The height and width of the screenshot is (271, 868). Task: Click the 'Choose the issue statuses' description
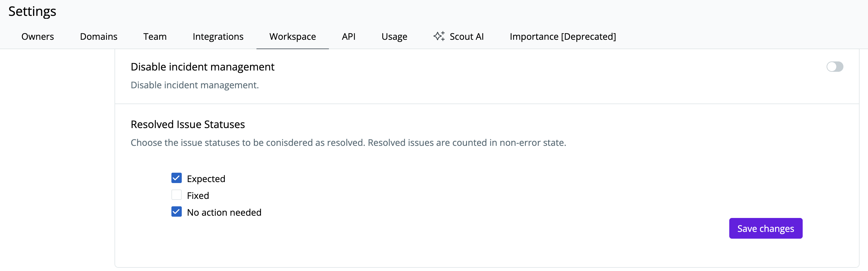point(348,143)
